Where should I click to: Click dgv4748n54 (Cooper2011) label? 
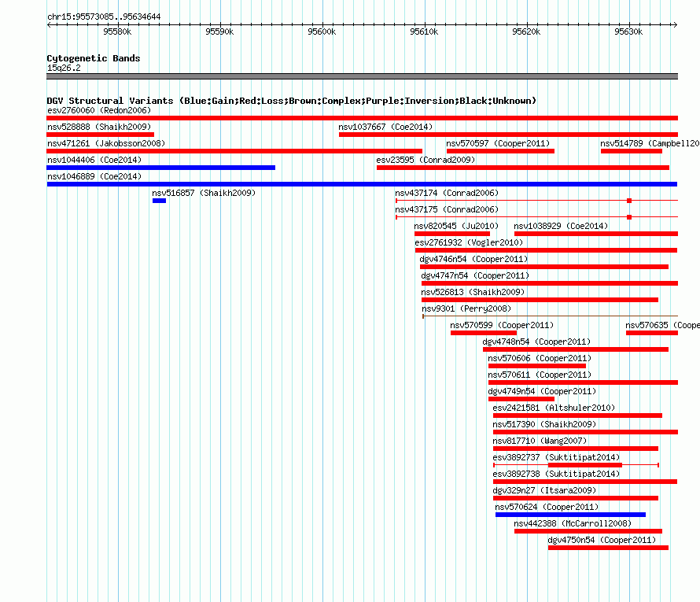[536, 342]
